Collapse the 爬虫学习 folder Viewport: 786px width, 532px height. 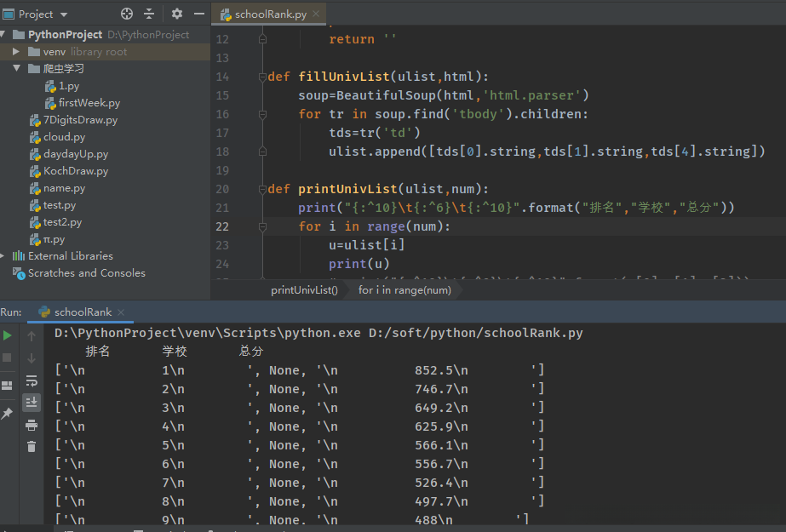(x=16, y=69)
